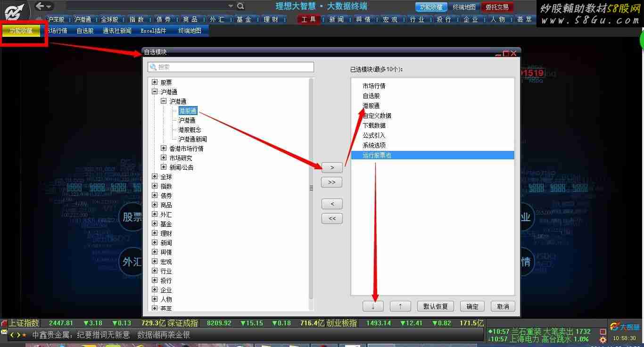This screenshot has width=644, height=347.
Task: Click the application logo icon
Action: tap(14, 10)
